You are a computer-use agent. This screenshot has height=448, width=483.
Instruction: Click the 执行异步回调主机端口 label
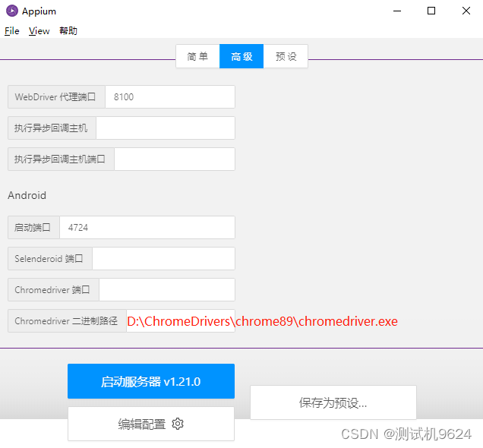click(60, 159)
